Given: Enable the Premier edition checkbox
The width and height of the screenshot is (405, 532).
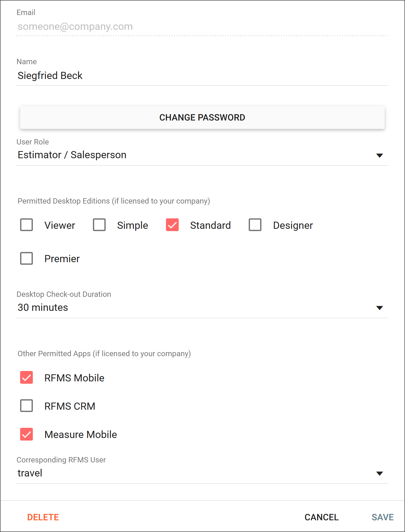Looking at the screenshot, I should (x=26, y=258).
